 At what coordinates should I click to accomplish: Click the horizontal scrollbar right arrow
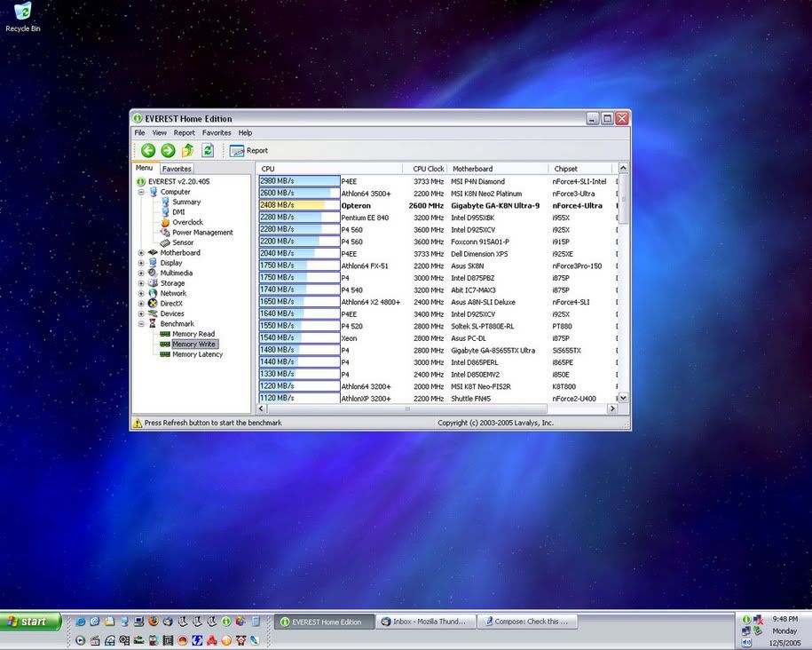coord(612,409)
